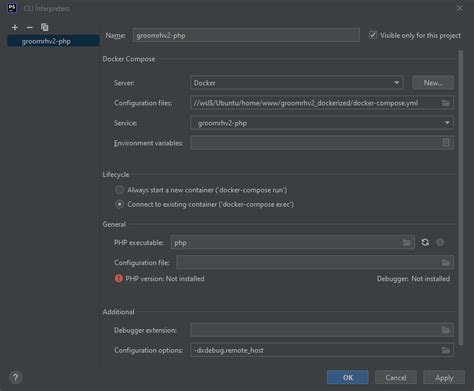474x391 pixels.
Task: Click the New... server button
Action: click(x=433, y=83)
